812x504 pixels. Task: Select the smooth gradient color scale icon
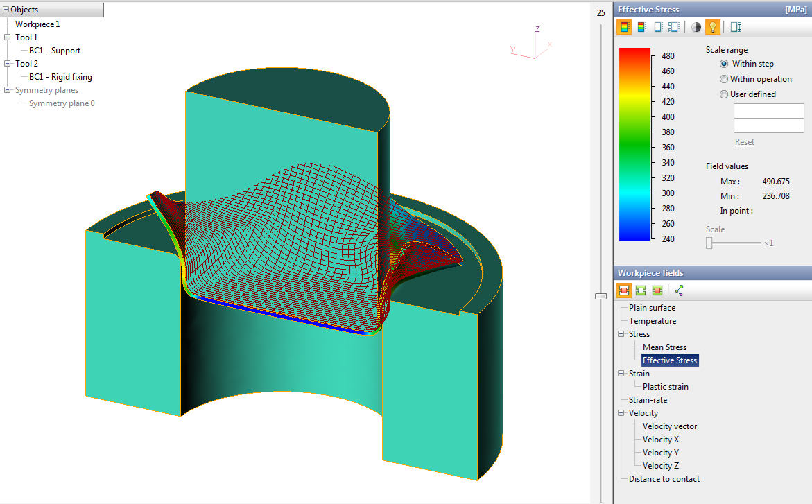pyautogui.click(x=625, y=27)
